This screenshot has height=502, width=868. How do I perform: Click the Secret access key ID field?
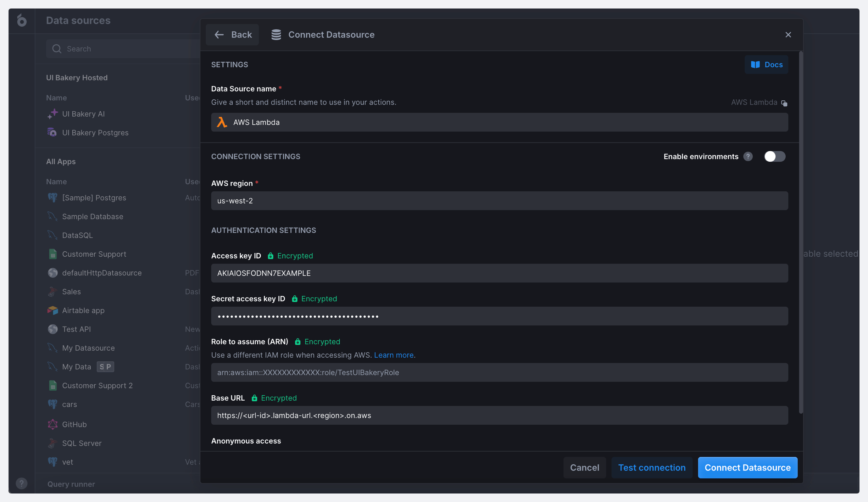click(x=500, y=316)
